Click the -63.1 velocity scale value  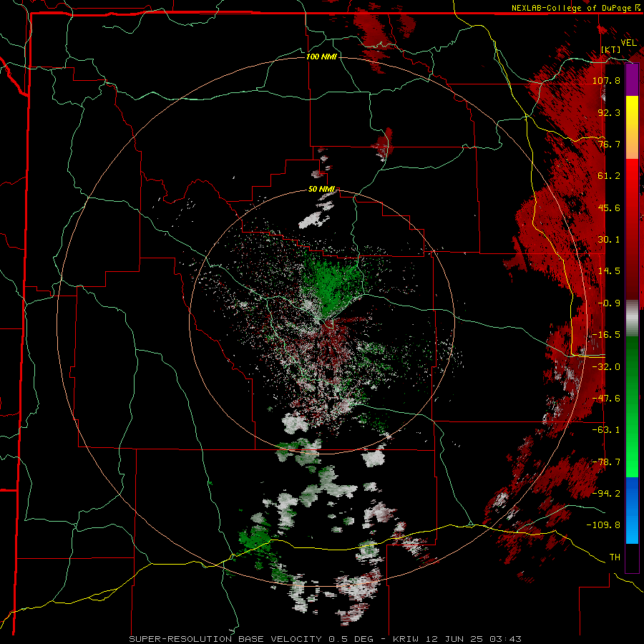pos(606,430)
